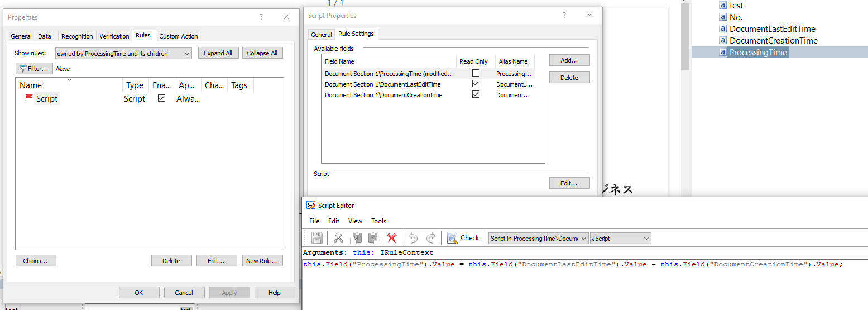Click the Save icon in Script Editor
Screen dimensions: 868x310
pyautogui.click(x=317, y=238)
